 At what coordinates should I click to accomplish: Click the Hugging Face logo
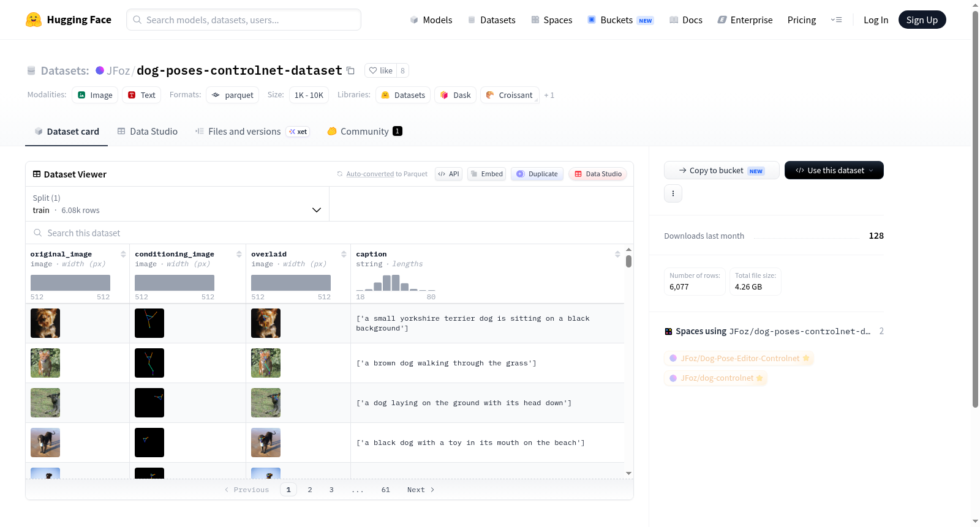tap(69, 20)
